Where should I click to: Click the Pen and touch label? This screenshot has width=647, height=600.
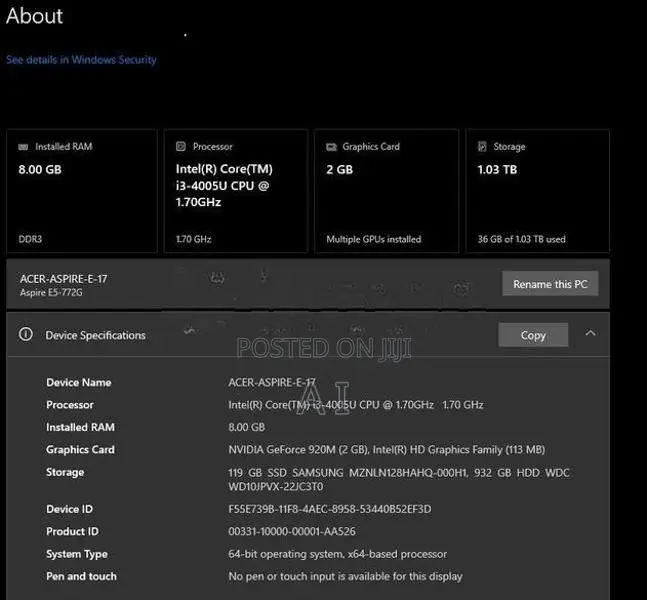coord(81,576)
